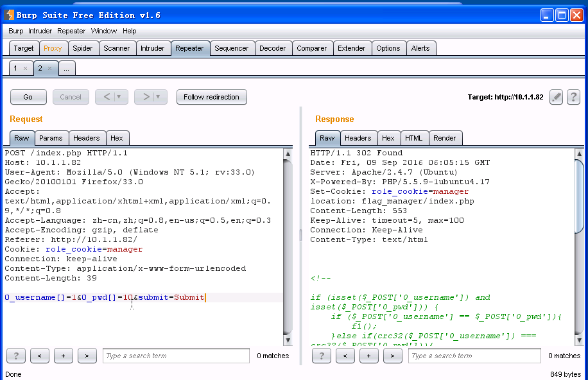Show the Response Raw view

(327, 138)
